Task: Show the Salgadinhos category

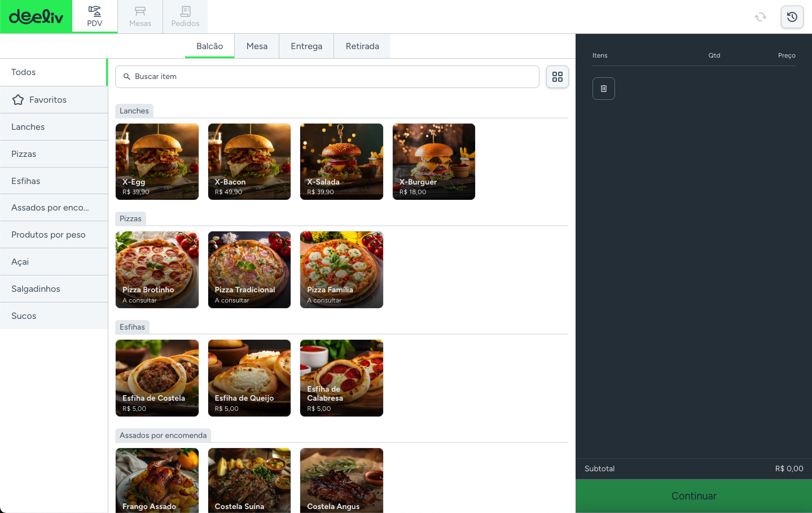Action: 54,289
